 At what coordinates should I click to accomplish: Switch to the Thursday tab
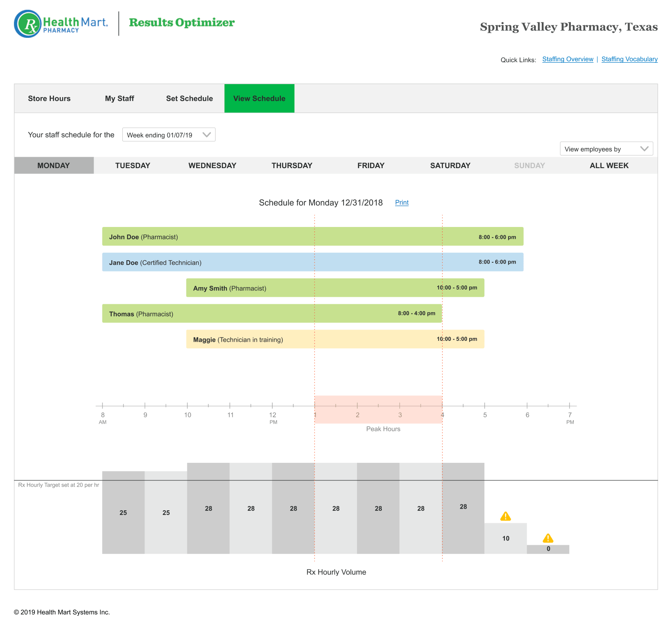tap(292, 165)
